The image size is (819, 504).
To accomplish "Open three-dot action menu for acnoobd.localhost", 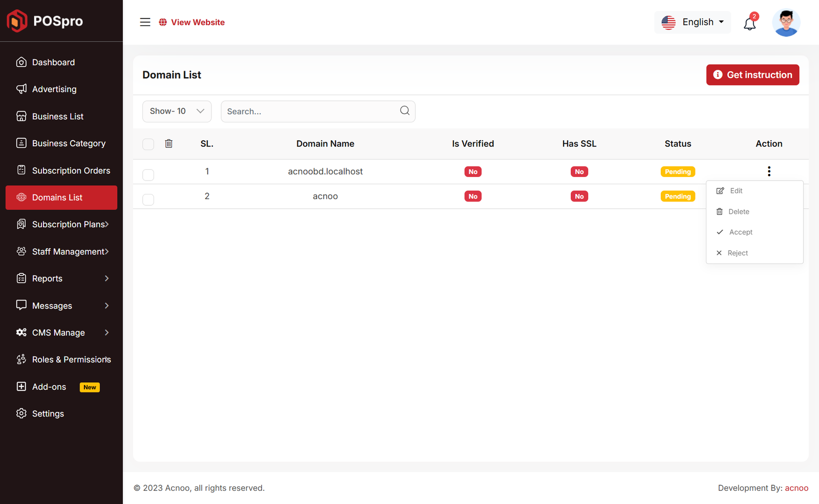I will (769, 171).
